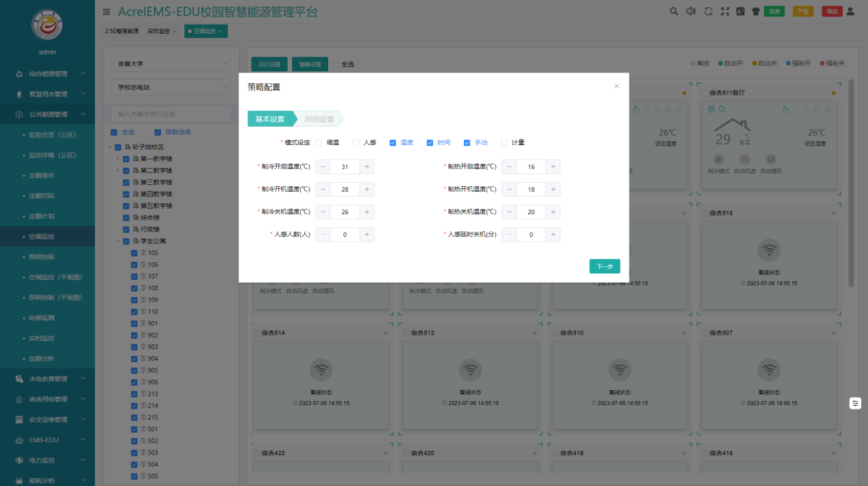Open the floating settings slider icon on the right edge
The height and width of the screenshot is (486, 868).
pos(855,403)
